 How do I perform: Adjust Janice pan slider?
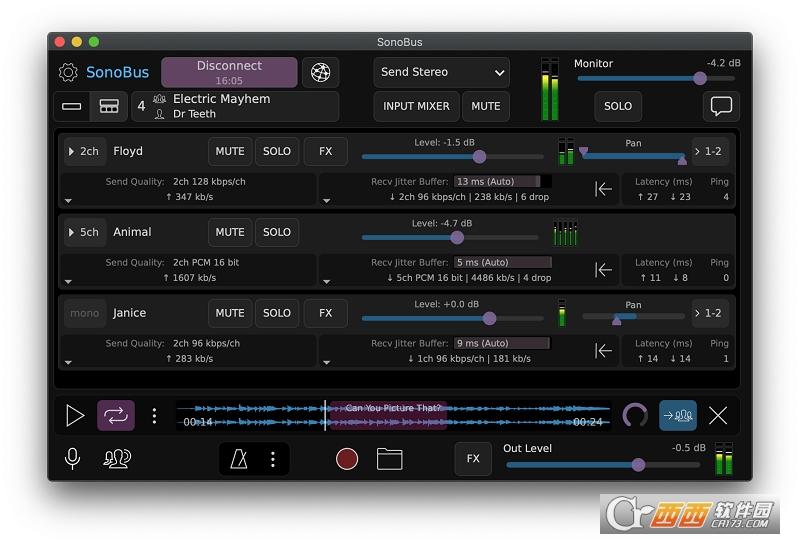(633, 318)
